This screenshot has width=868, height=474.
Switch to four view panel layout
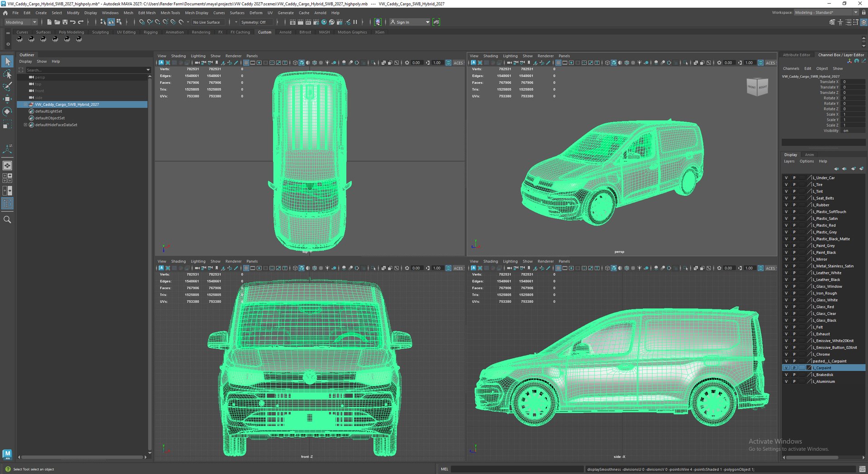[x=7, y=178]
